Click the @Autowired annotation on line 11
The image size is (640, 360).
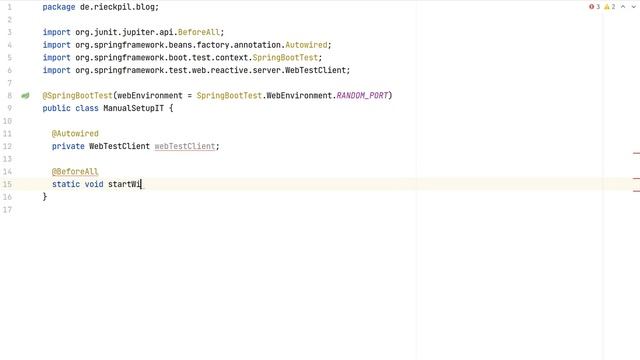pyautogui.click(x=75, y=134)
